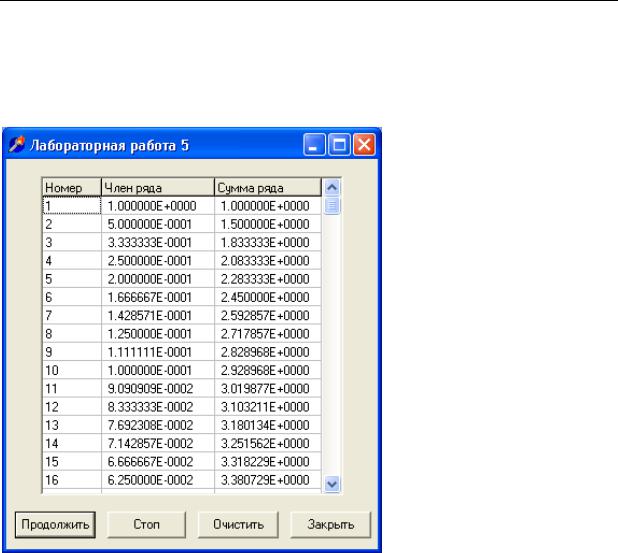Select the number cell of row 16
Screen dimensions: 618x553
click(72, 480)
